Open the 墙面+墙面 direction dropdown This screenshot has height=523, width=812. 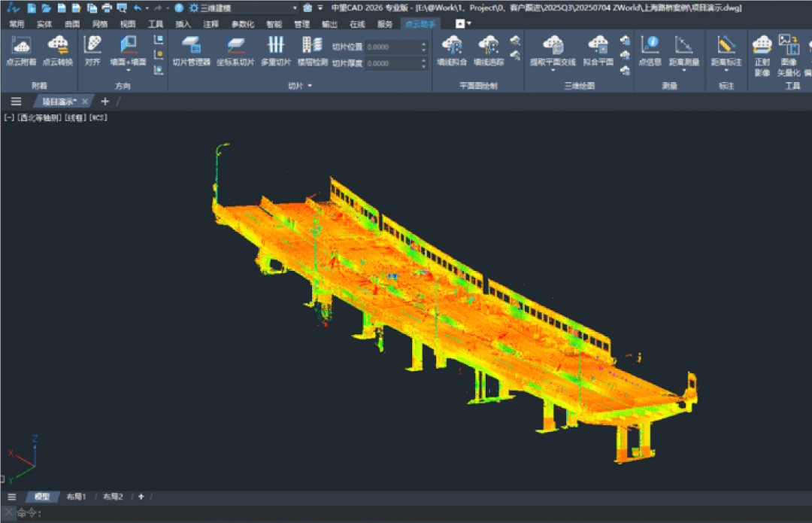tap(129, 71)
